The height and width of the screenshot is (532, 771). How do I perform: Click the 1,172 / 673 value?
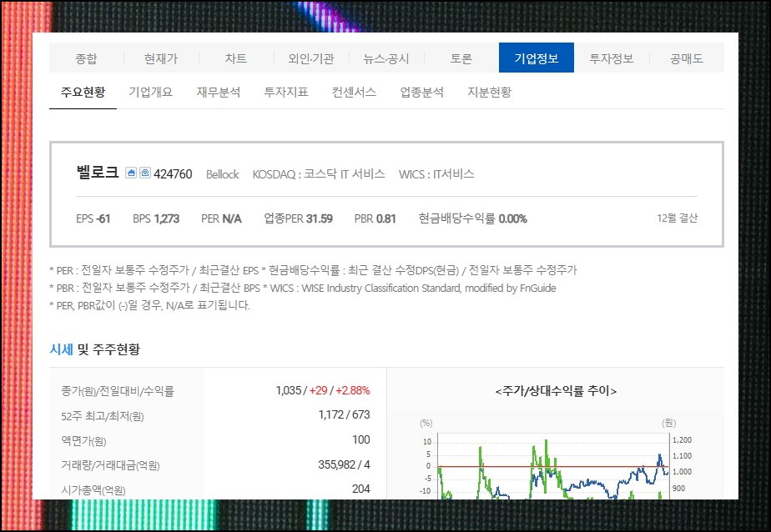click(x=344, y=414)
